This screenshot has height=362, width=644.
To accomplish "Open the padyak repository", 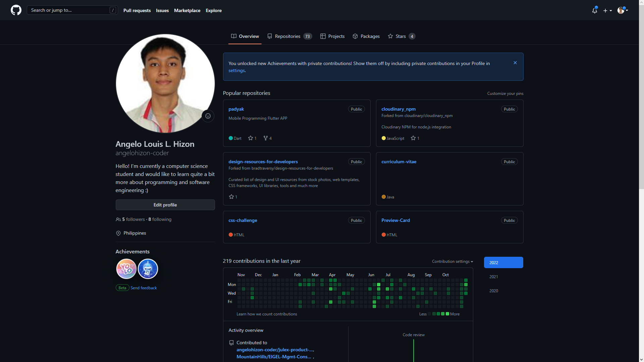I will [236, 109].
